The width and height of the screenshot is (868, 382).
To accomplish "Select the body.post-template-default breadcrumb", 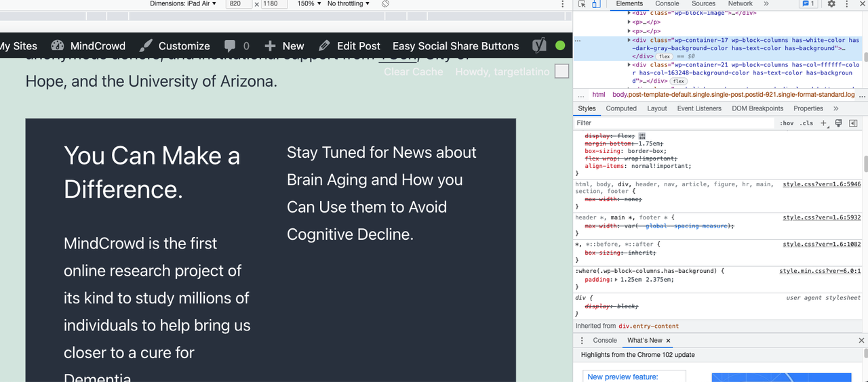I will [x=734, y=95].
